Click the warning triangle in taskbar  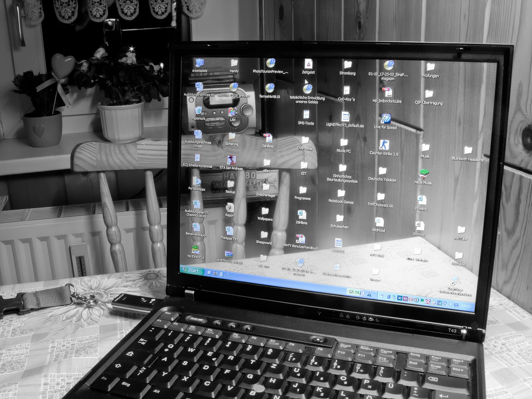369,294
